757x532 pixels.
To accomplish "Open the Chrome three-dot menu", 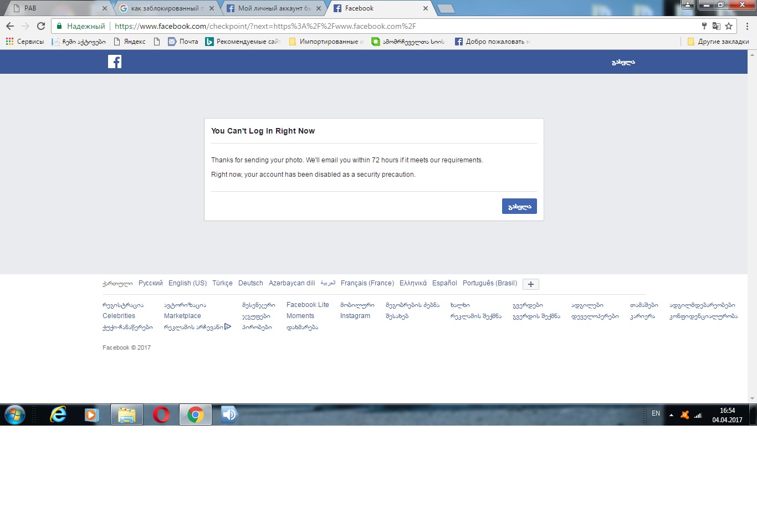I will 747,26.
